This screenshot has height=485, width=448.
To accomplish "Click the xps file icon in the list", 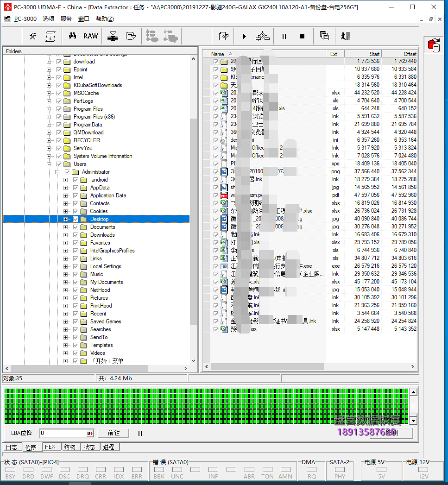I will click(224, 164).
